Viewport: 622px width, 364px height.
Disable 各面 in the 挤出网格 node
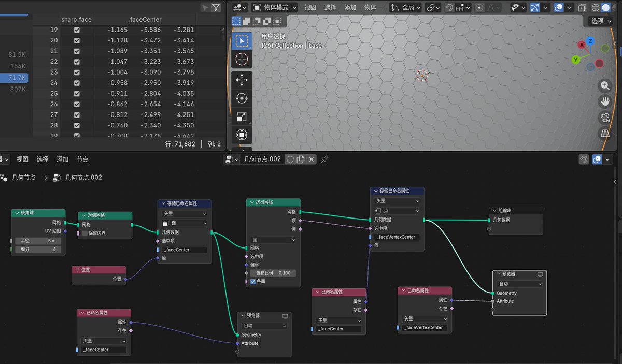[x=252, y=282]
